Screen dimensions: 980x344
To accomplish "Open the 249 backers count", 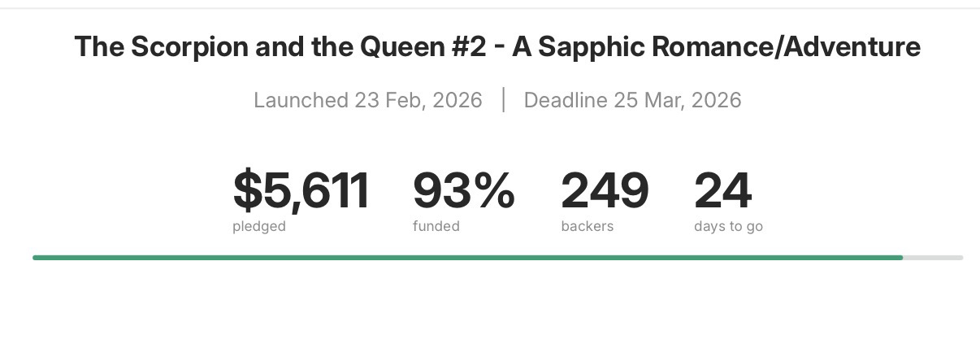I will click(x=605, y=190).
